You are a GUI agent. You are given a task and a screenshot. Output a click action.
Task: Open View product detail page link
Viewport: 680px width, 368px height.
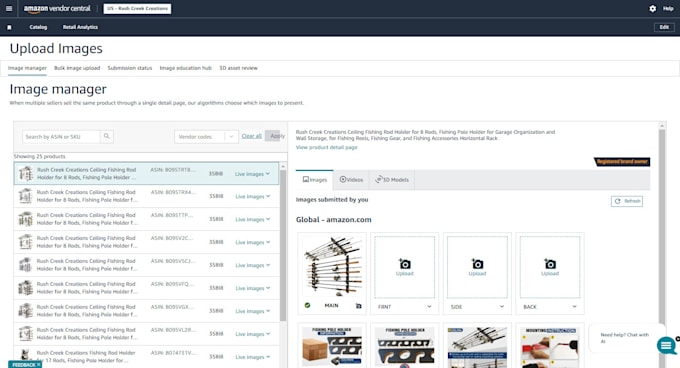point(327,147)
